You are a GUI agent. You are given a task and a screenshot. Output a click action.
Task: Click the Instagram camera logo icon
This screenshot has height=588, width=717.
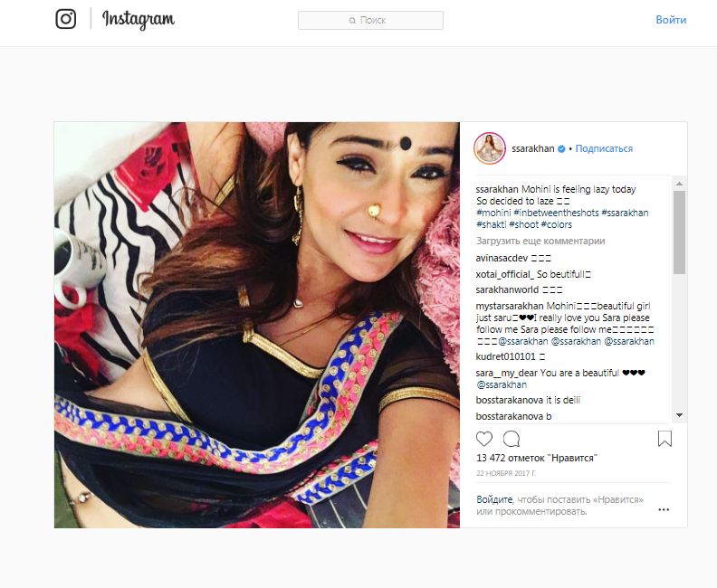coord(66,19)
